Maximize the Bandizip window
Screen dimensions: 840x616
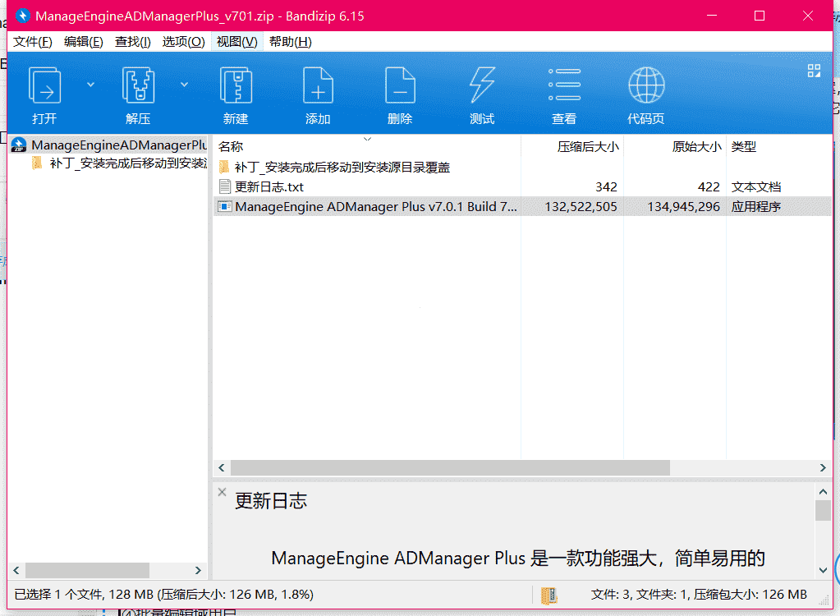click(760, 16)
